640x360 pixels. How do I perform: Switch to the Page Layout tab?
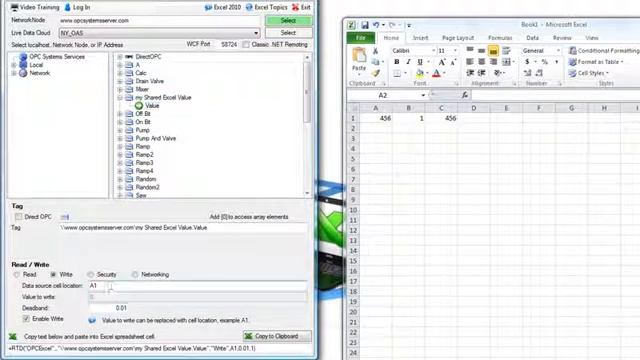(x=458, y=38)
